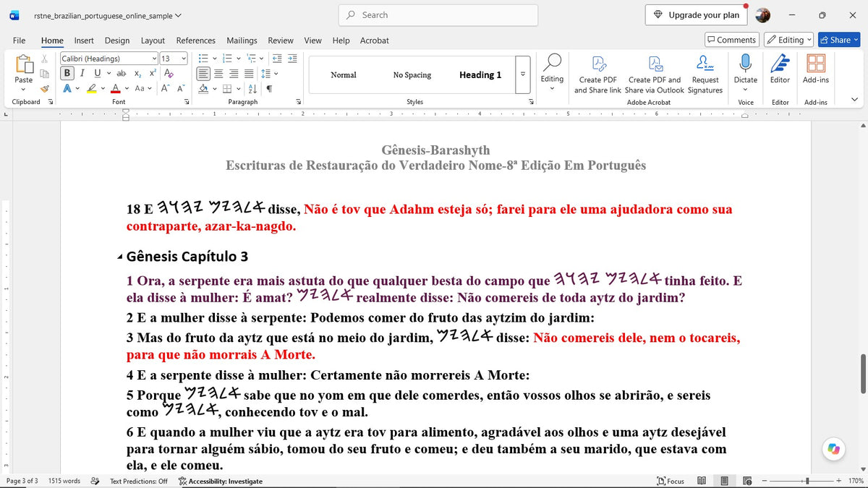Open the Copilot floating button
The image size is (868, 488).
pos(834,449)
